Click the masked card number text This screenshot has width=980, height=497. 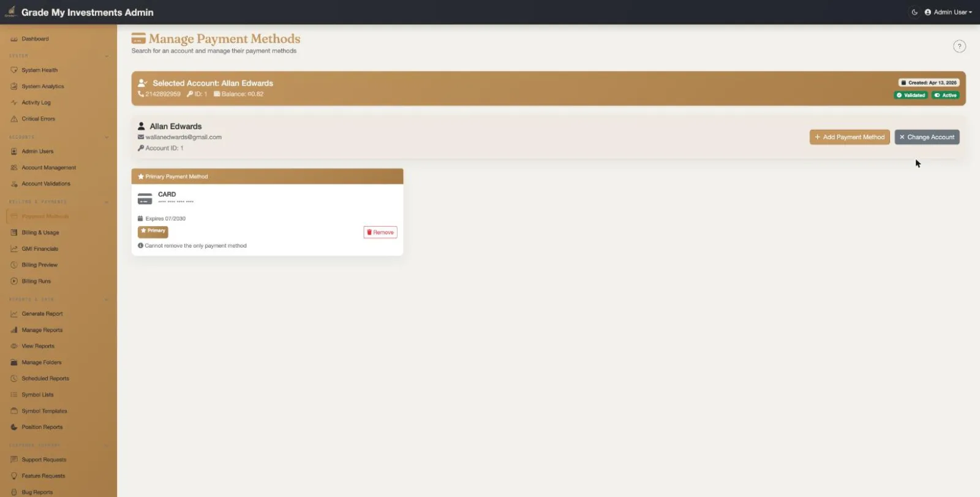click(176, 202)
